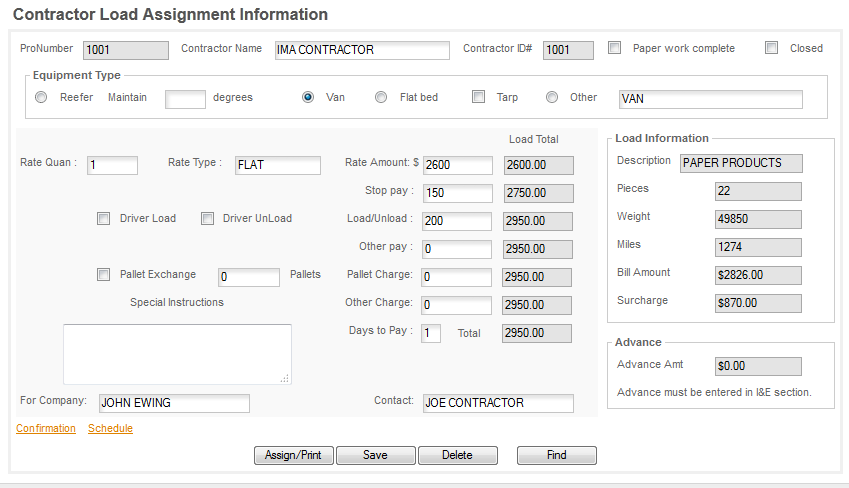
Task: Click the Load Total box in Other pay row
Action: [538, 249]
